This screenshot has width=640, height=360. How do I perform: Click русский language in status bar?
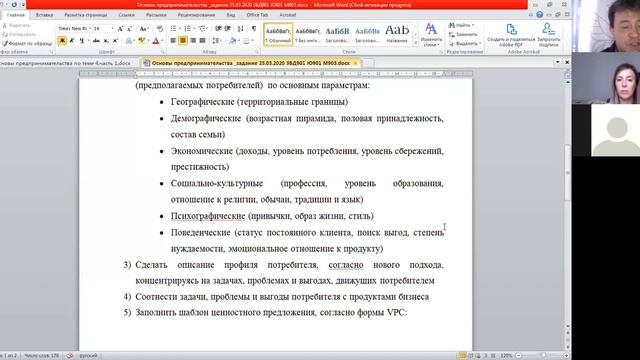[x=88, y=356]
